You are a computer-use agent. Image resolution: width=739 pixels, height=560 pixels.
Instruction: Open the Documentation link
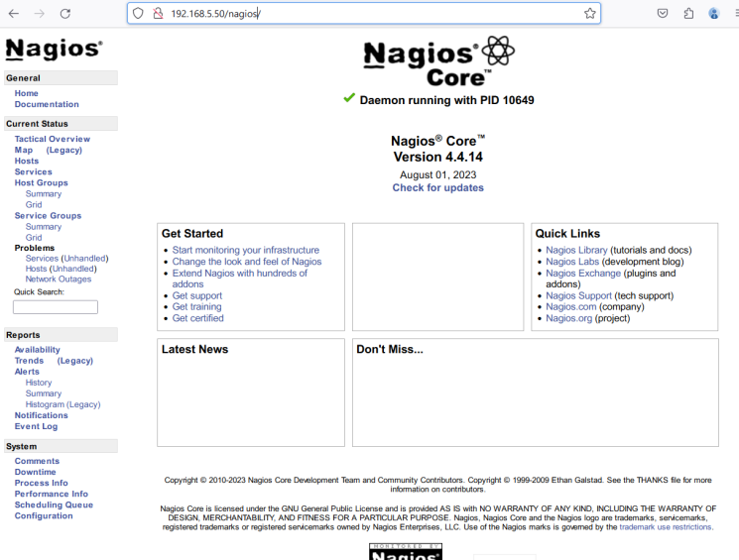pos(47,104)
